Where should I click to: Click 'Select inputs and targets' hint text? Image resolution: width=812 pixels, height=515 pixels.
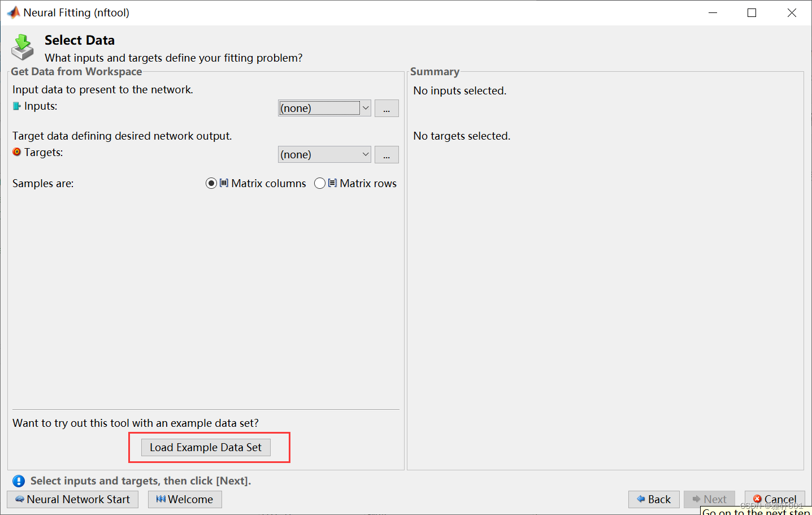click(x=141, y=481)
